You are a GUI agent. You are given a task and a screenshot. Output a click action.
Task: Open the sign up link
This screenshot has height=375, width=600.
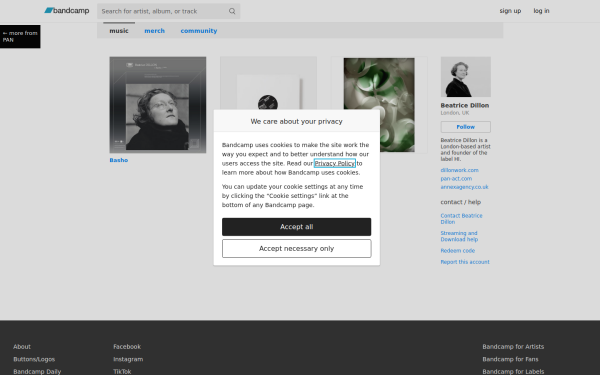[x=510, y=11]
